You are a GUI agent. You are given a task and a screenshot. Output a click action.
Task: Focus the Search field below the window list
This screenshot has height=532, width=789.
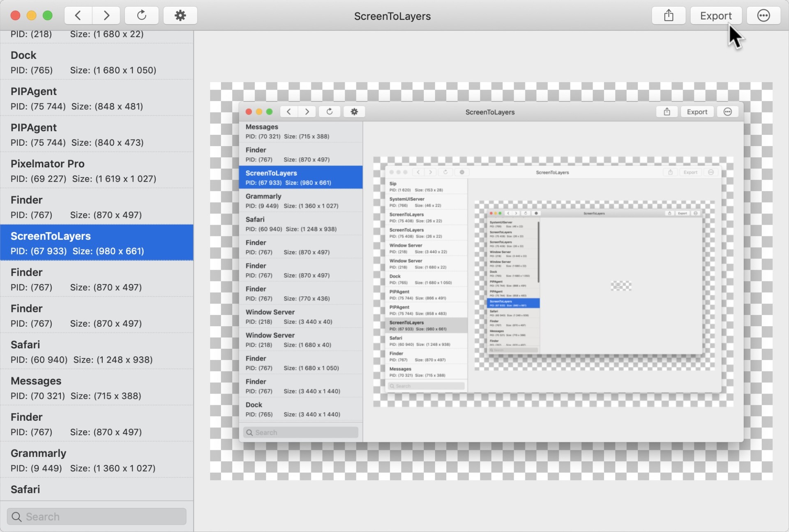click(x=97, y=516)
